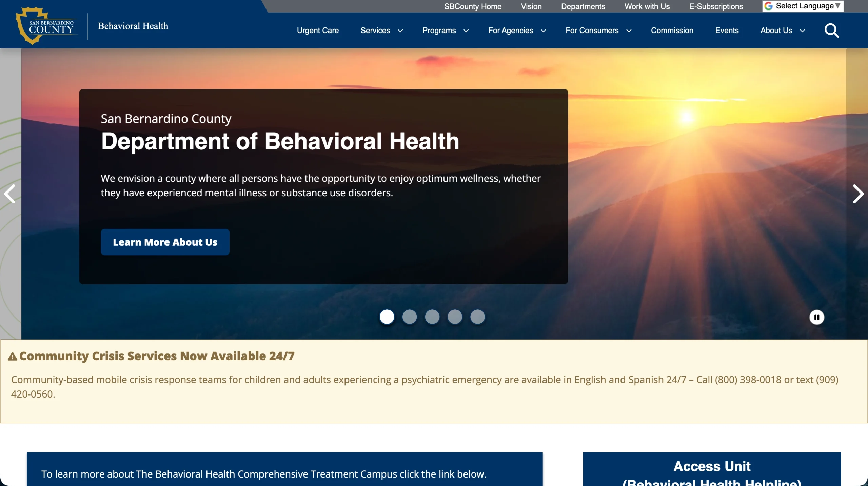The height and width of the screenshot is (486, 868).
Task: Expand the For Agencies chevron
Action: coord(543,31)
